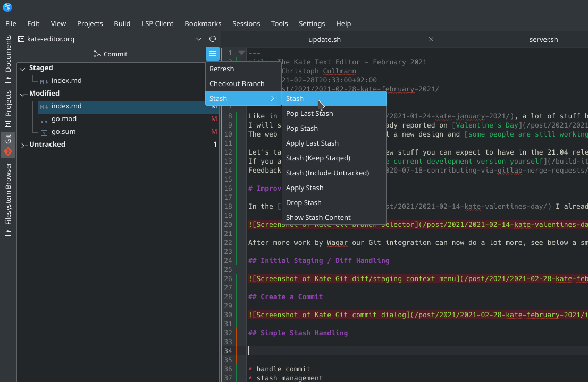Click the 'some people are still working' link
This screenshot has width=588, height=382.
click(528, 134)
